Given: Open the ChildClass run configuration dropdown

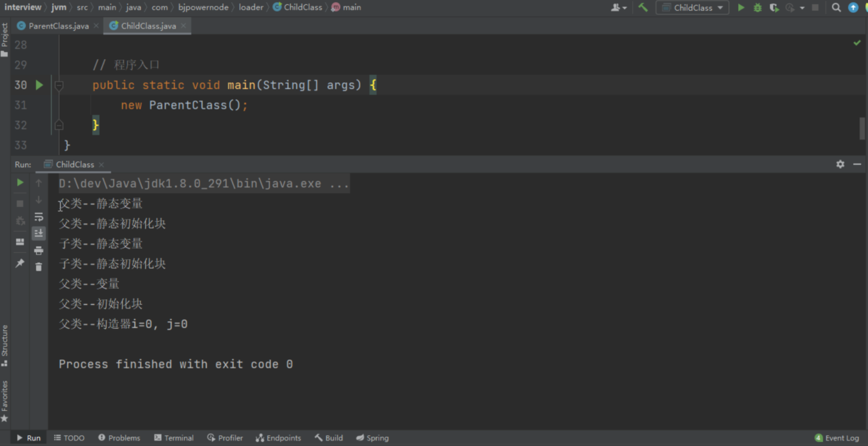Looking at the screenshot, I should (x=693, y=8).
